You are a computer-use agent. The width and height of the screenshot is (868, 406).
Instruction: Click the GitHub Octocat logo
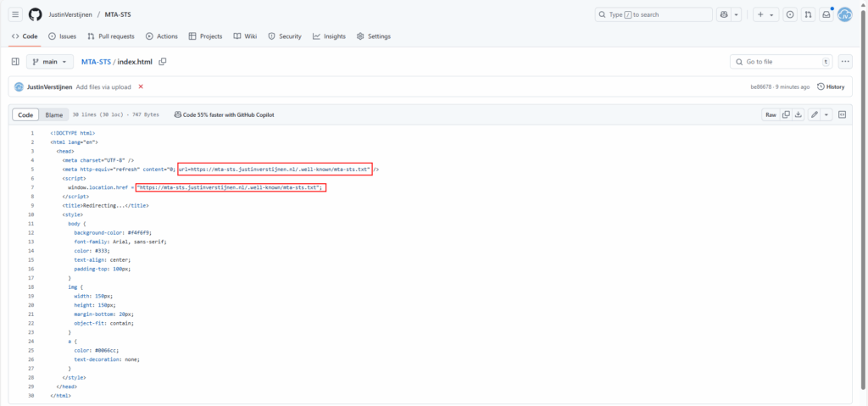[x=35, y=14]
